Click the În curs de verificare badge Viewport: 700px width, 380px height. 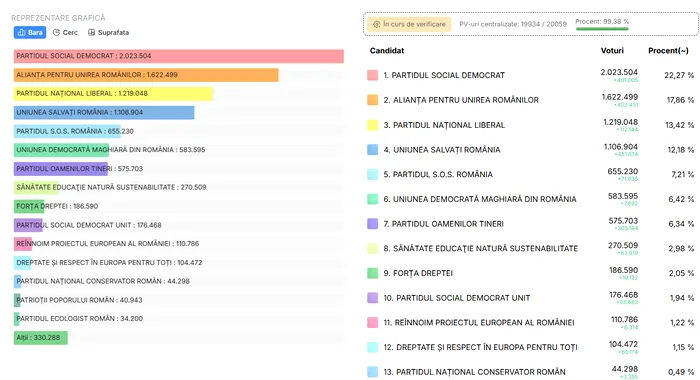point(409,24)
